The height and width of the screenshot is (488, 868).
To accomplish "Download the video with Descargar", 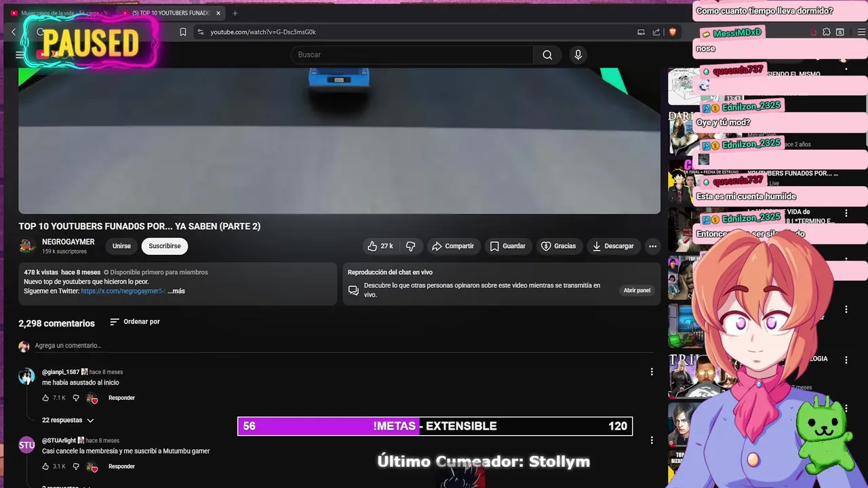I will point(613,246).
